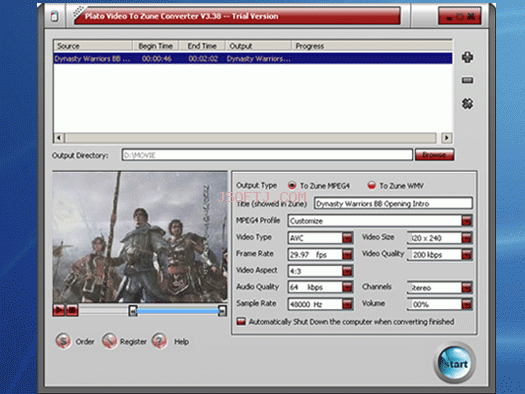Select To Zune MPEG4 output type
Viewport: 525px width, 394px height.
coord(292,185)
